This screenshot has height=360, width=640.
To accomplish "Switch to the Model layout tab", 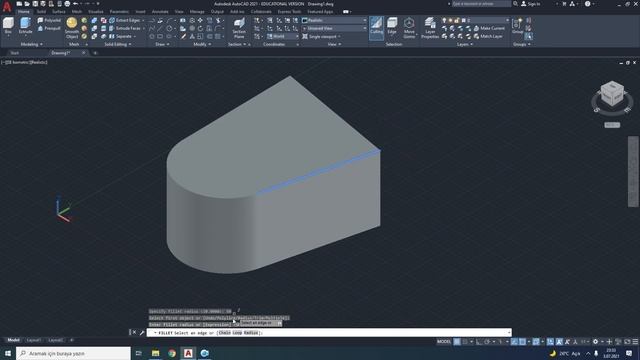I will (13, 340).
